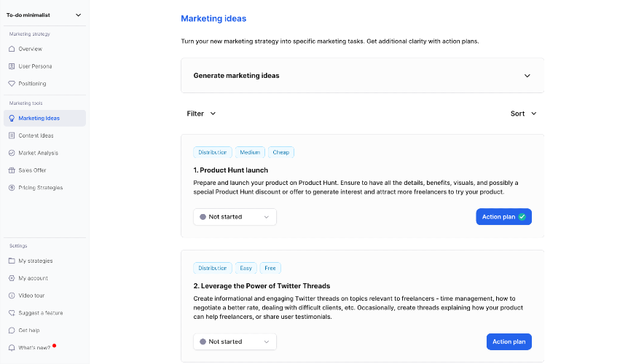Click Distribution tag on Product Hunt launch

(213, 152)
